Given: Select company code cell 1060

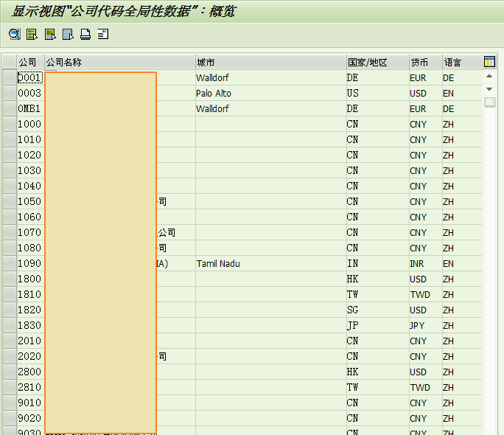Looking at the screenshot, I should 30,217.
